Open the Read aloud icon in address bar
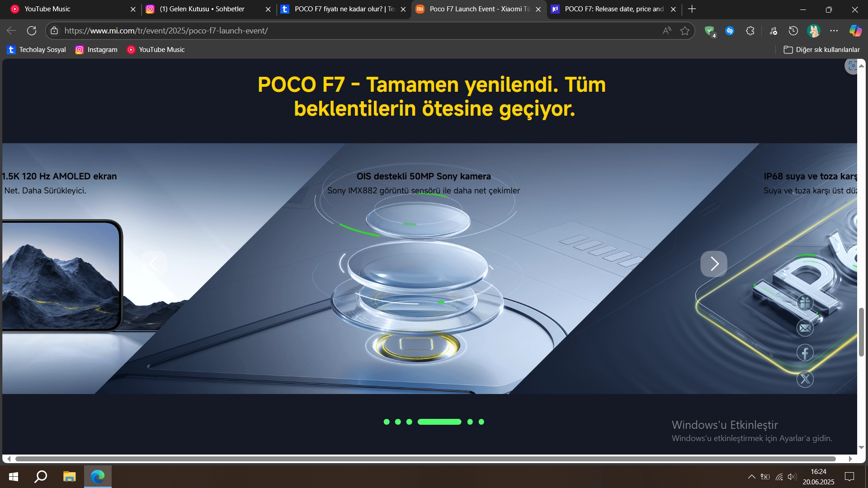The width and height of the screenshot is (868, 488). point(667,31)
